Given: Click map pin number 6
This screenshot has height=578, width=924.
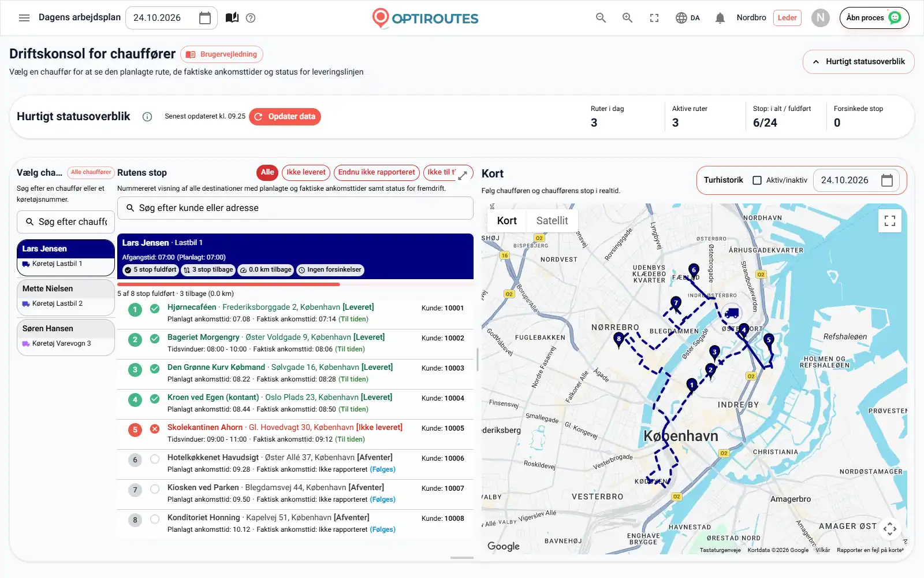Looking at the screenshot, I should tap(694, 271).
